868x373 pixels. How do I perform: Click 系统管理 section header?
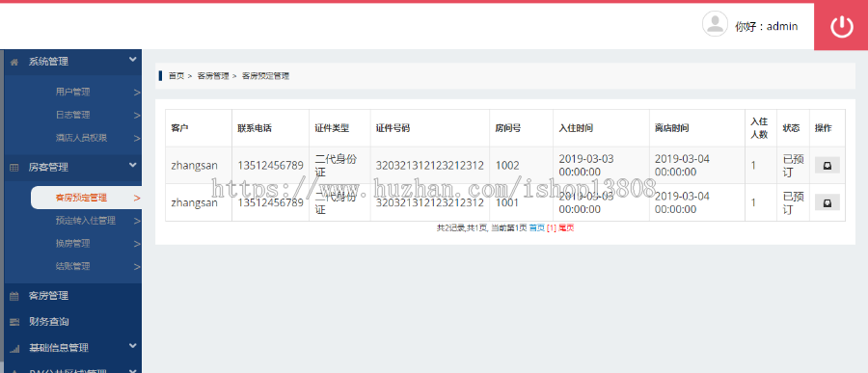(49, 62)
